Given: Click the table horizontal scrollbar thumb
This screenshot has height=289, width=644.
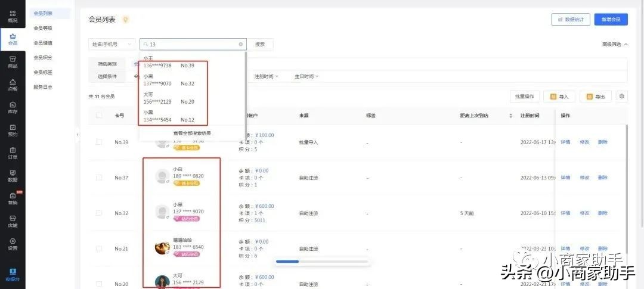Looking at the screenshot, I should click(x=287, y=261).
